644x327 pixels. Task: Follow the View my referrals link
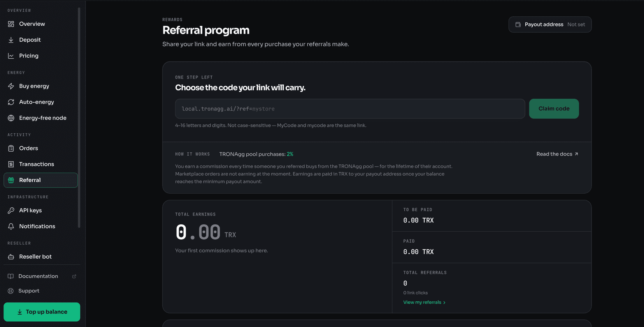424,303
